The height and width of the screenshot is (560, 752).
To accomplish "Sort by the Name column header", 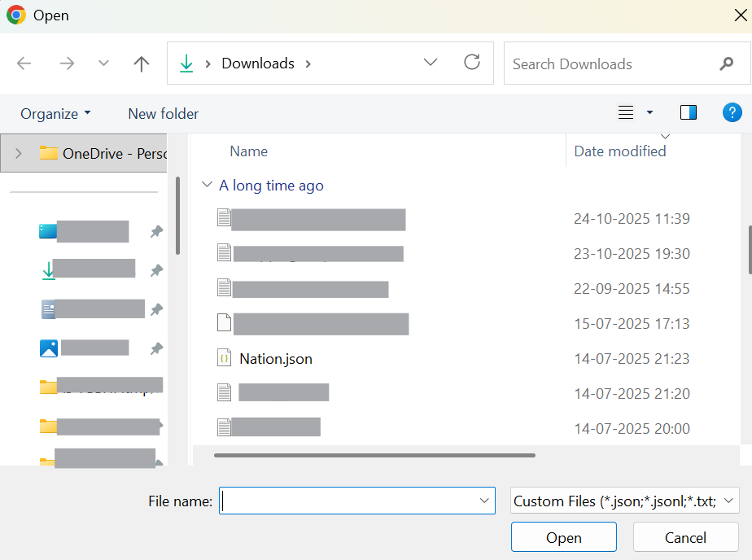I will tap(248, 151).
